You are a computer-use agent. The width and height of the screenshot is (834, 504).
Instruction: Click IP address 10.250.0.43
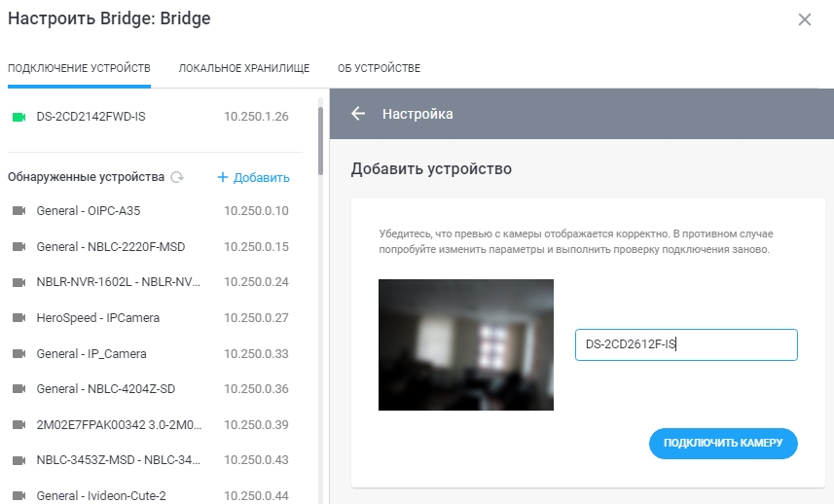point(256,460)
